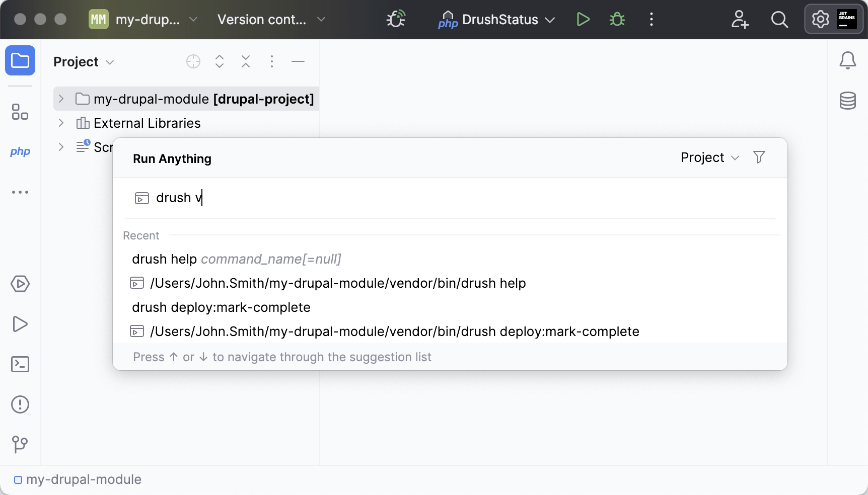
Task: Open the Problems tool window icon
Action: (20, 404)
